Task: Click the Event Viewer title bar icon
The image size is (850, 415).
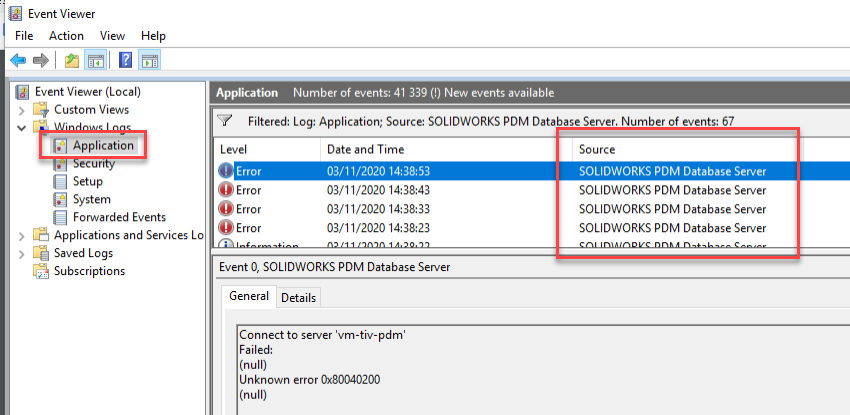Action: (x=15, y=13)
